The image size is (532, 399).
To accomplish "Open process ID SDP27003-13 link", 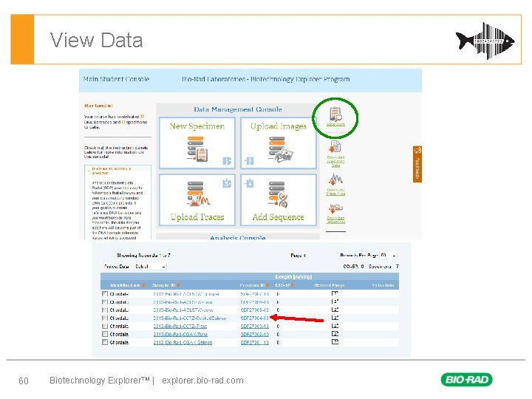I will point(255,326).
